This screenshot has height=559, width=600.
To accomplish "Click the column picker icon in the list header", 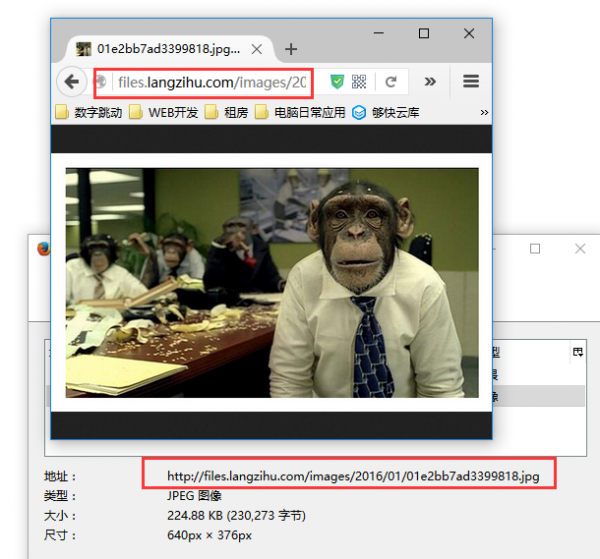I will [x=578, y=352].
